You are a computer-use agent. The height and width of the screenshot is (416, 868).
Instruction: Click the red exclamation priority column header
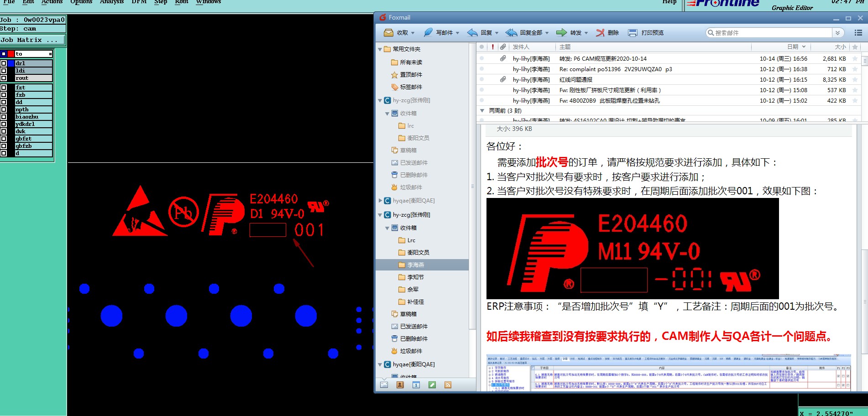pos(493,47)
